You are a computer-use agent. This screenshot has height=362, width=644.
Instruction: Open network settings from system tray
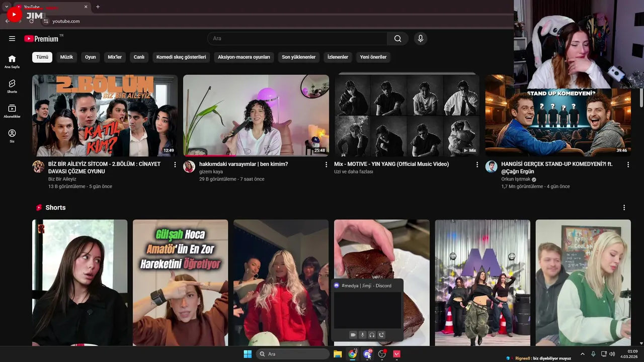pos(604,354)
